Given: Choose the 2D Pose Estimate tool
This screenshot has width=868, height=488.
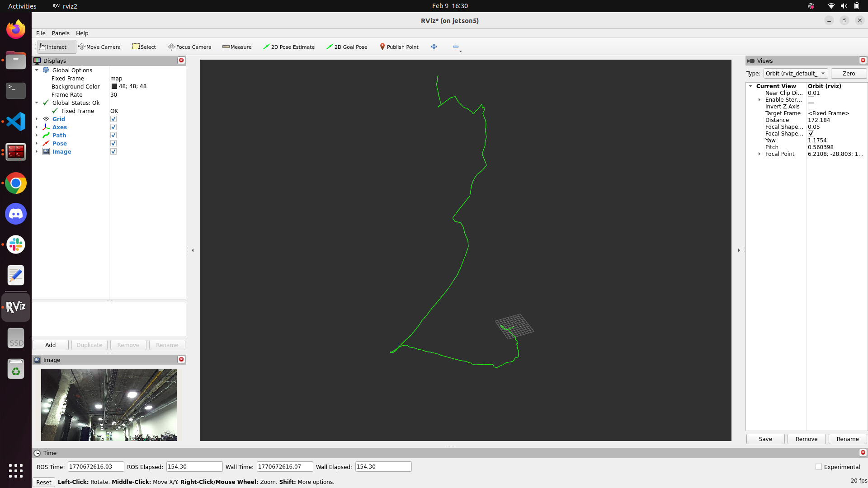Looking at the screenshot, I should [289, 47].
